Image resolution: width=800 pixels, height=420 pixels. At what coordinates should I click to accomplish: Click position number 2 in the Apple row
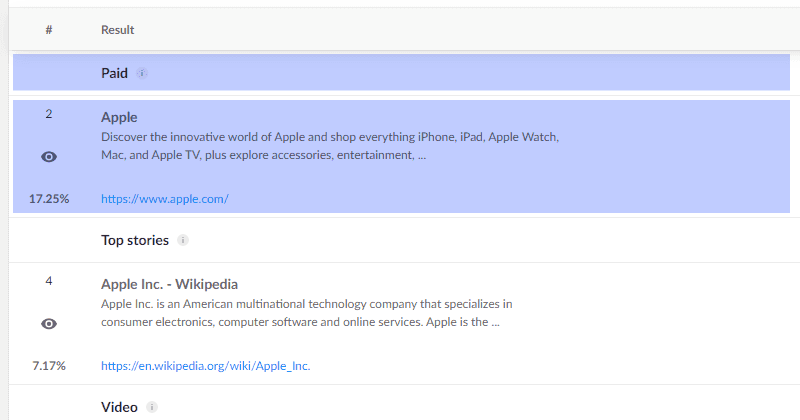[x=49, y=114]
